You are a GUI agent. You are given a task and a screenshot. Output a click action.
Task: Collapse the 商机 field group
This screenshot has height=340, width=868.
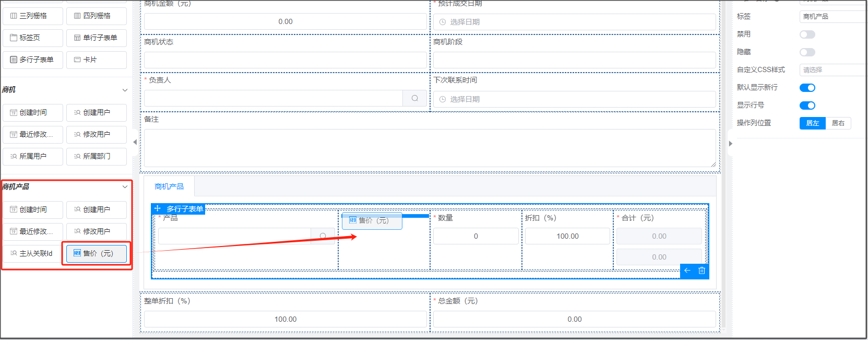coord(125,90)
